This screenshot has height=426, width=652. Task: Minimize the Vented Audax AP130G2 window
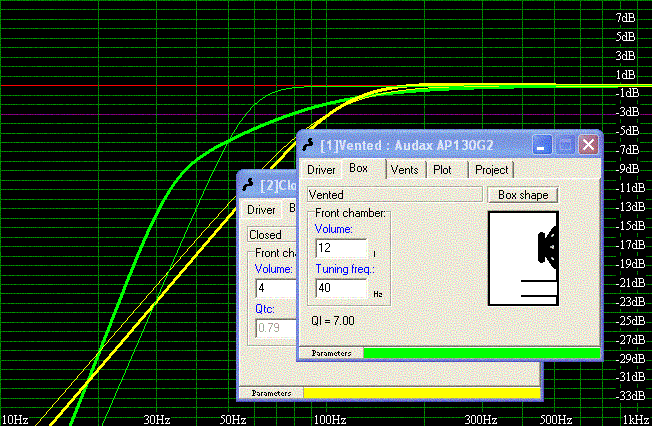point(542,145)
